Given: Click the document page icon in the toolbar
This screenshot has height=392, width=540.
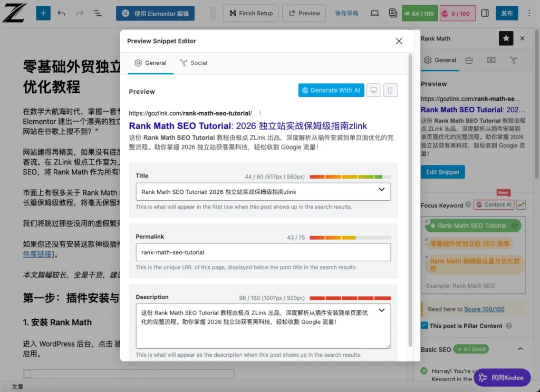Looking at the screenshot, I should coord(393,13).
